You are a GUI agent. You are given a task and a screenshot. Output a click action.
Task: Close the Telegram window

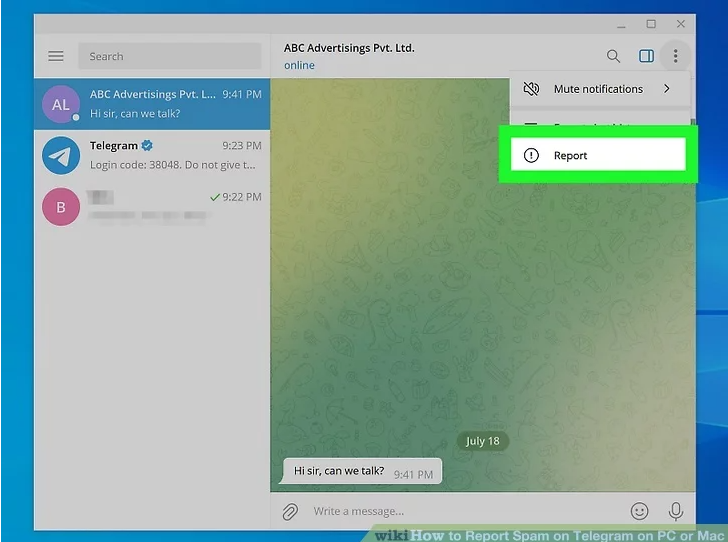coord(681,24)
